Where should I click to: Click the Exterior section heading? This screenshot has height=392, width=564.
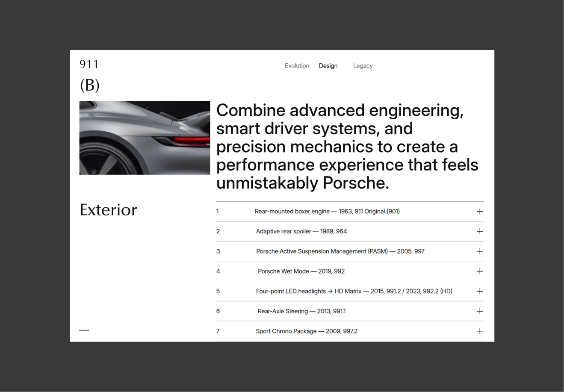[x=108, y=210]
